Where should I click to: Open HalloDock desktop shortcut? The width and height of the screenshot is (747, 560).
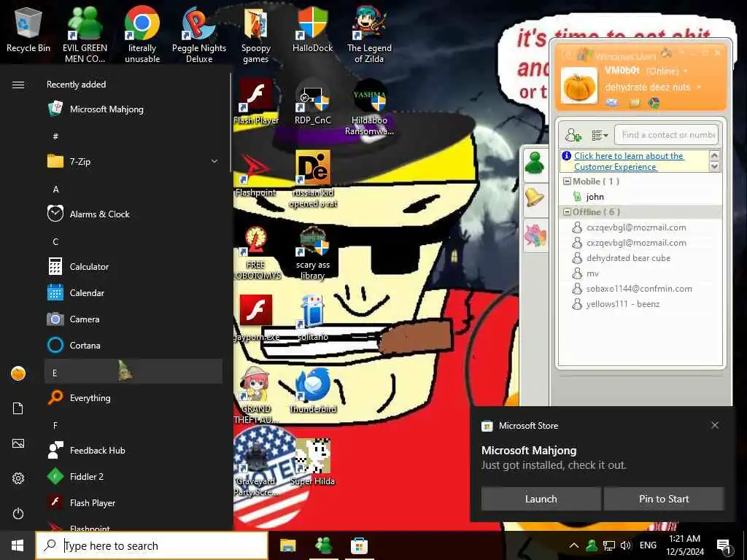pos(312,29)
